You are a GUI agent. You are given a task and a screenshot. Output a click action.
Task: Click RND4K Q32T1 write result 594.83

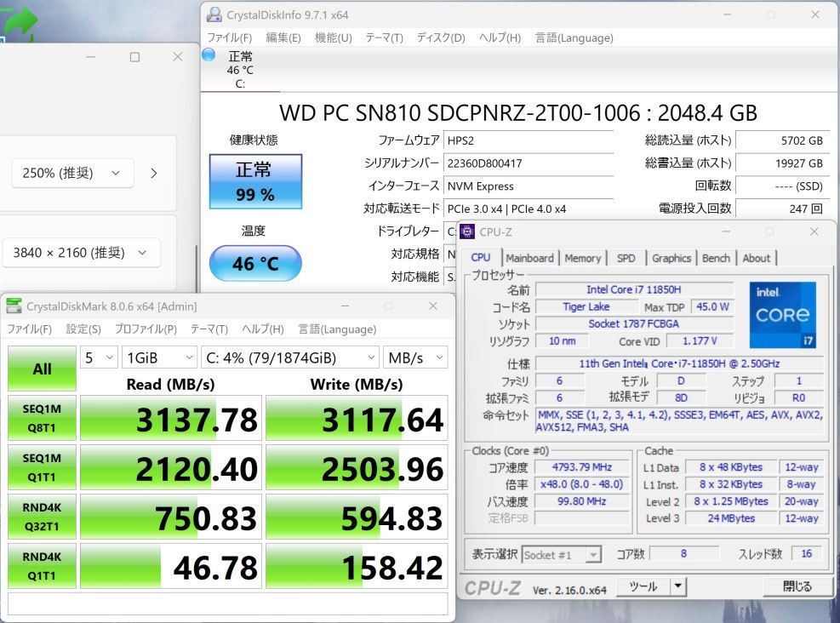[x=357, y=517]
